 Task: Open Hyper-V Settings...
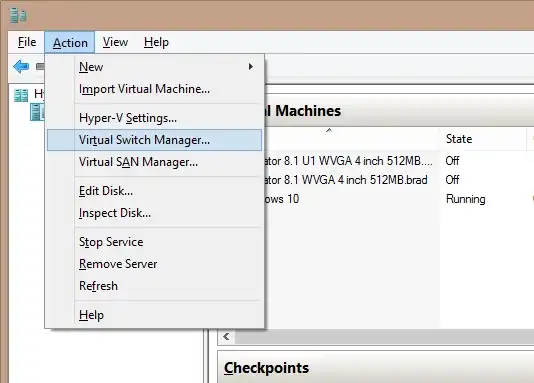pyautogui.click(x=155, y=118)
